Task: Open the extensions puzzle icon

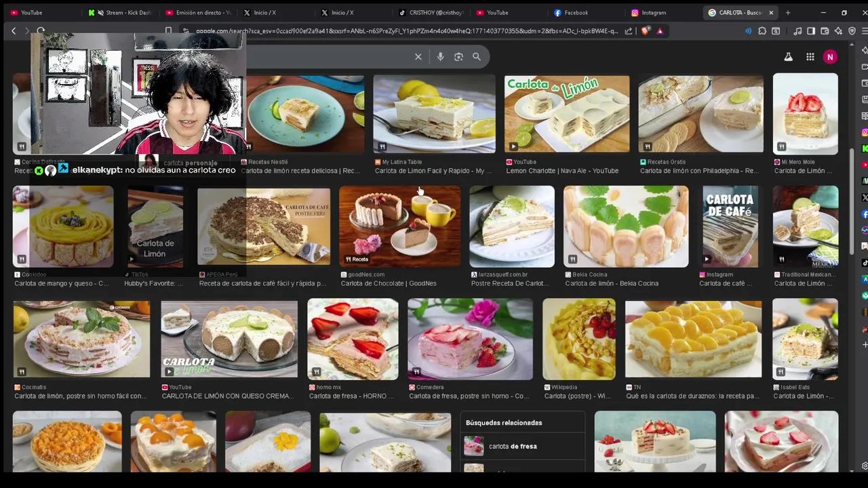Action: coord(762,30)
